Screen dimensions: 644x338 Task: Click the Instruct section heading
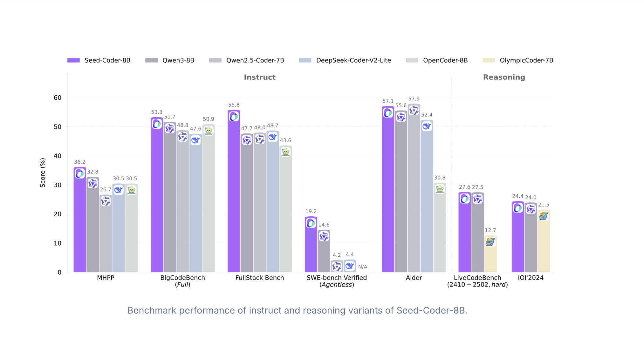coord(259,77)
